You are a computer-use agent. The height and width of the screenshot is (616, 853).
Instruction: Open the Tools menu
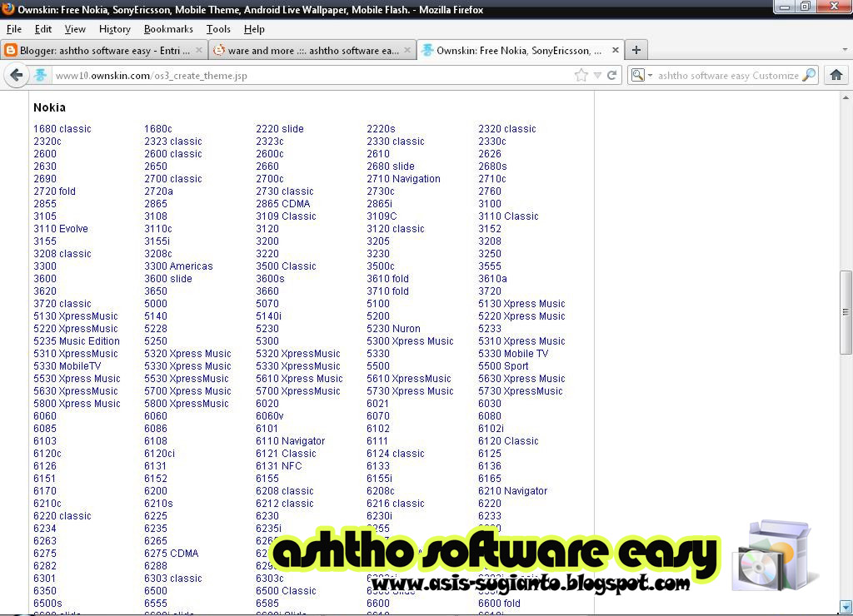[217, 28]
